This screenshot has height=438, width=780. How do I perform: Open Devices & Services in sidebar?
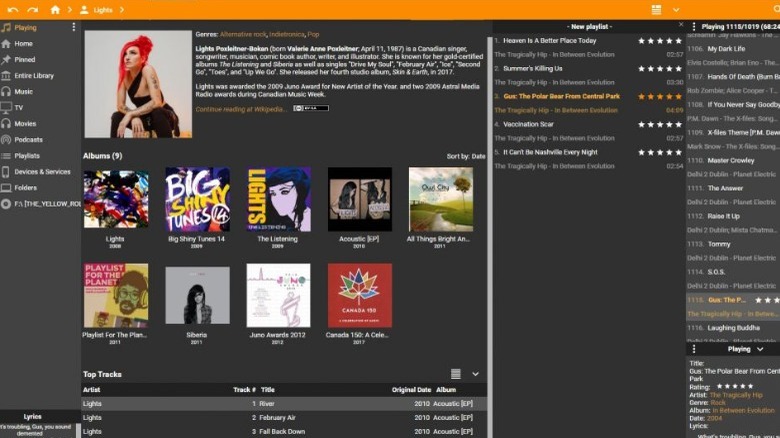click(42, 172)
